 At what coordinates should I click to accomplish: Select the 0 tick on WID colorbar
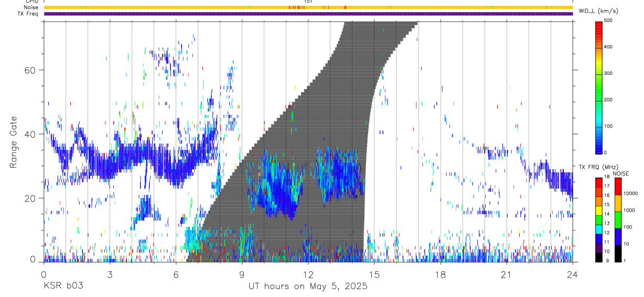[x=605, y=152]
